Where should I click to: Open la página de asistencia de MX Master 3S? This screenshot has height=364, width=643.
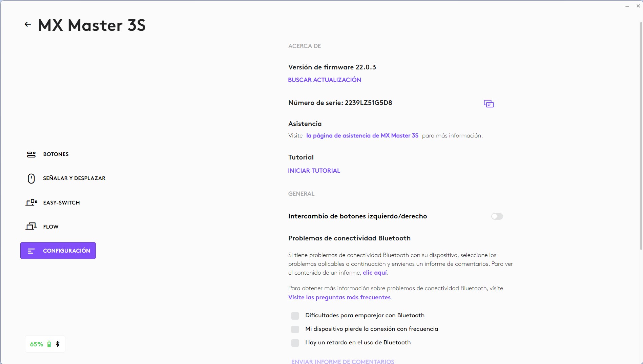click(x=362, y=135)
